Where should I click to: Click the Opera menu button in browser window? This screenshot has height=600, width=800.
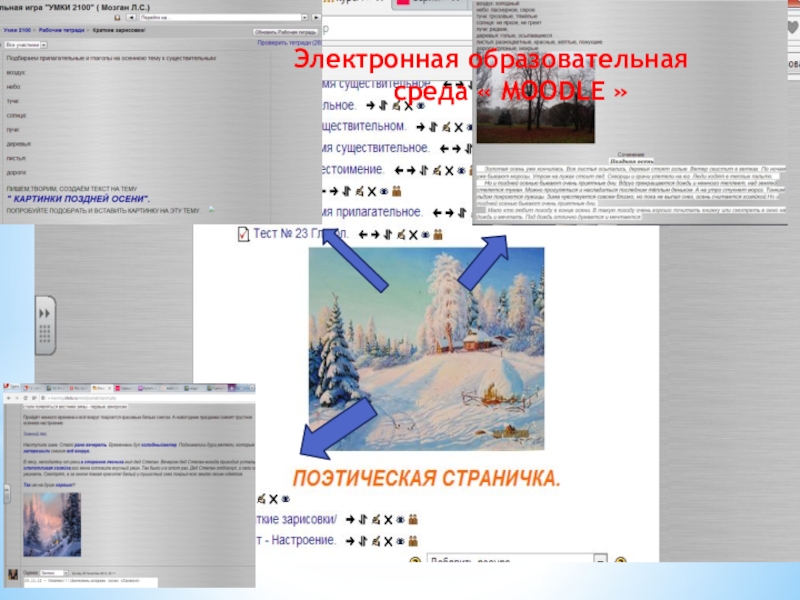[10, 388]
